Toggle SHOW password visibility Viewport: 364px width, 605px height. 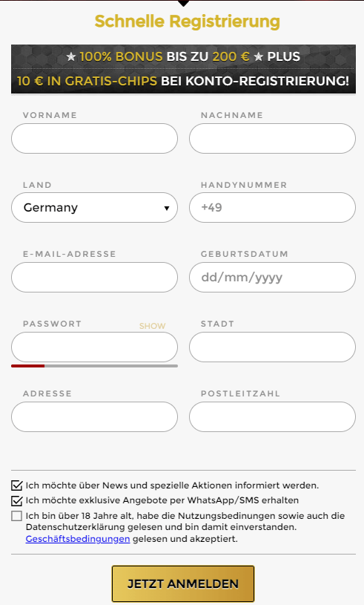pyautogui.click(x=152, y=326)
